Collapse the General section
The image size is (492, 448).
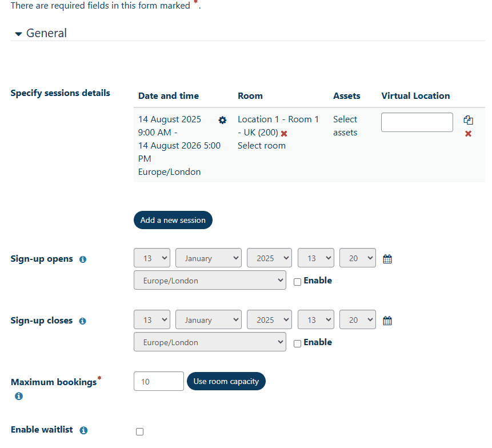pos(18,33)
